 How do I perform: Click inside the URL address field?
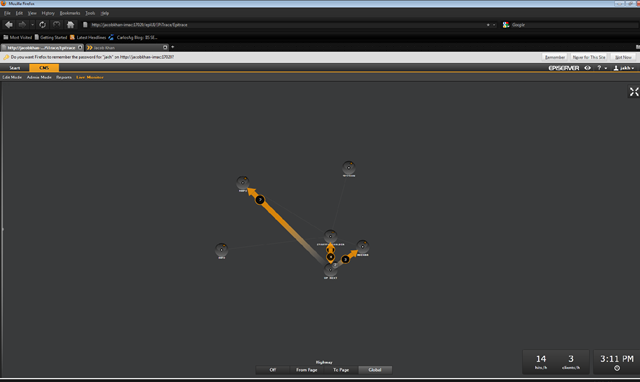point(286,25)
